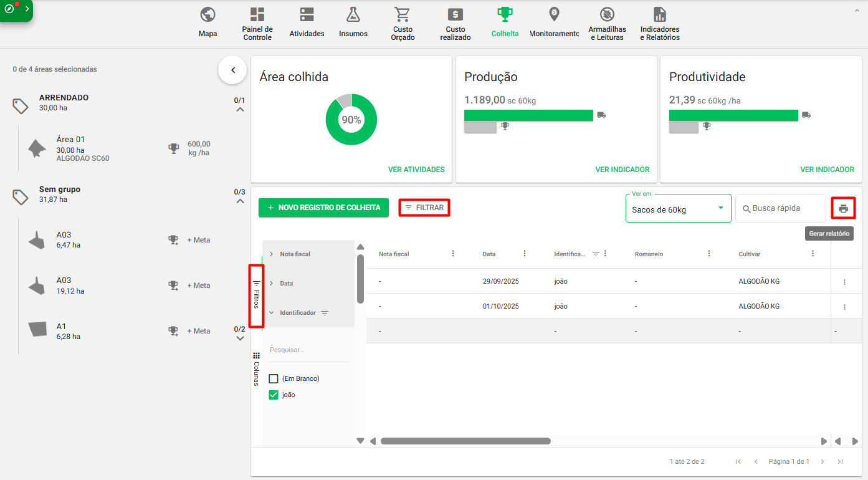Collapse the ARRENDADO group chevron

240,110
